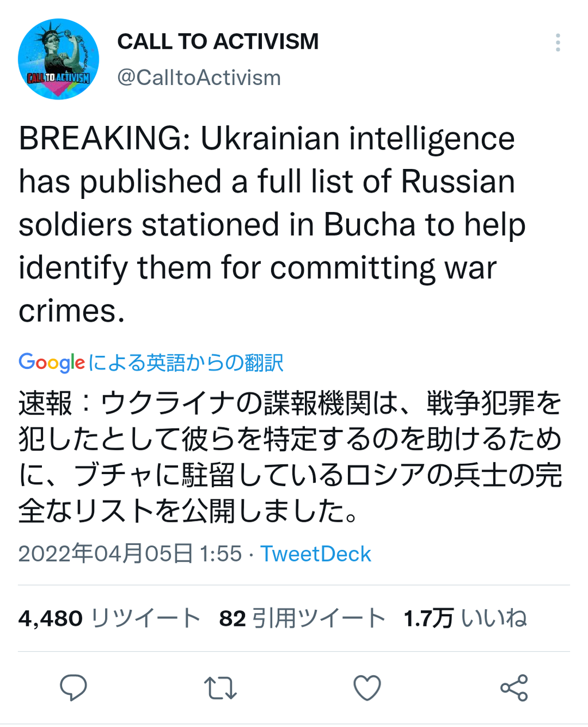Image resolution: width=588 pixels, height=727 pixels.
Task: View the 4,480 リツイート list
Action: [x=109, y=618]
